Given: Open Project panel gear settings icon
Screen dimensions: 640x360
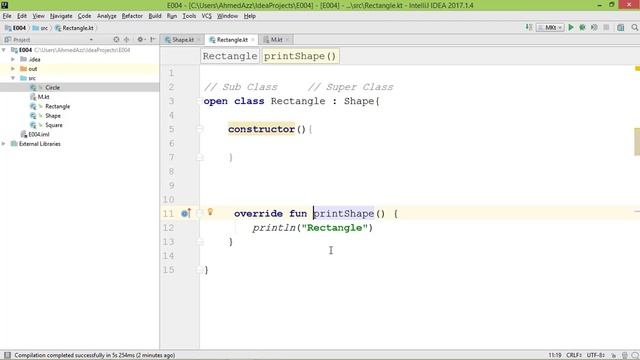Looking at the screenshot, I should (x=140, y=40).
